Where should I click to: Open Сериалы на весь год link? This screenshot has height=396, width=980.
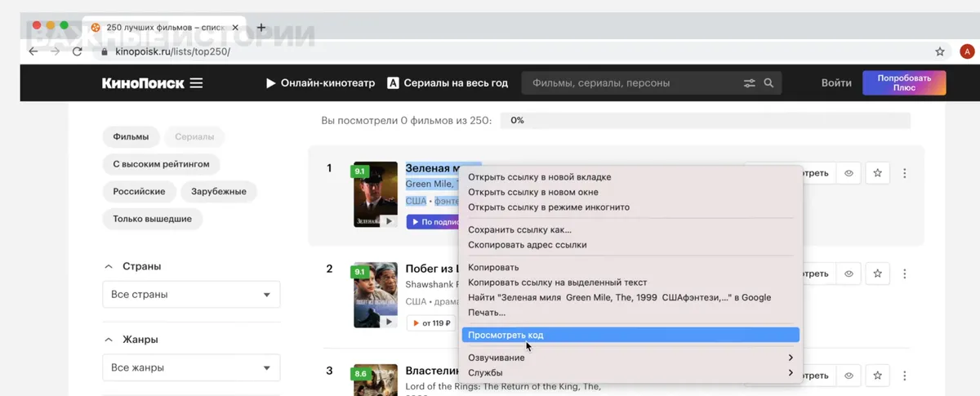[x=448, y=82]
